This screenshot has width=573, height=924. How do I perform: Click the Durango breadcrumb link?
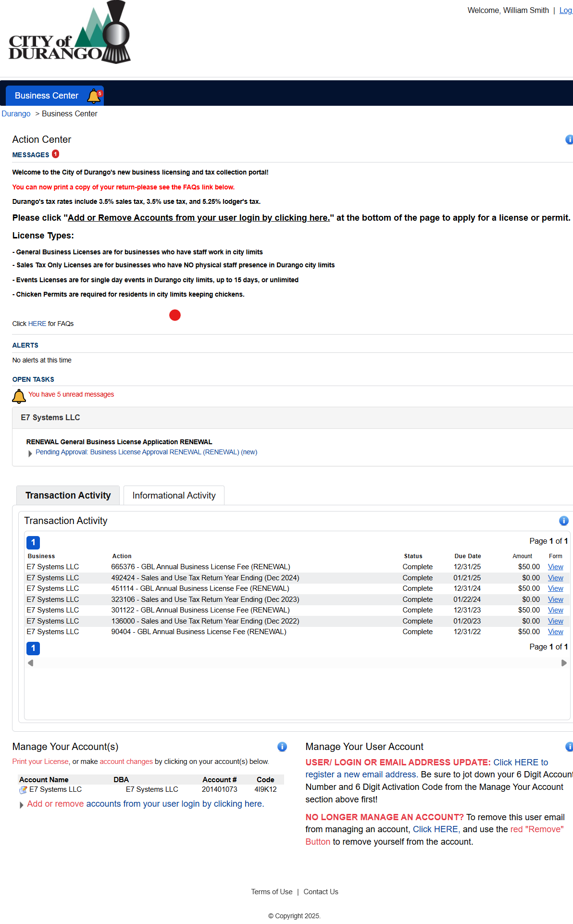pyautogui.click(x=16, y=114)
